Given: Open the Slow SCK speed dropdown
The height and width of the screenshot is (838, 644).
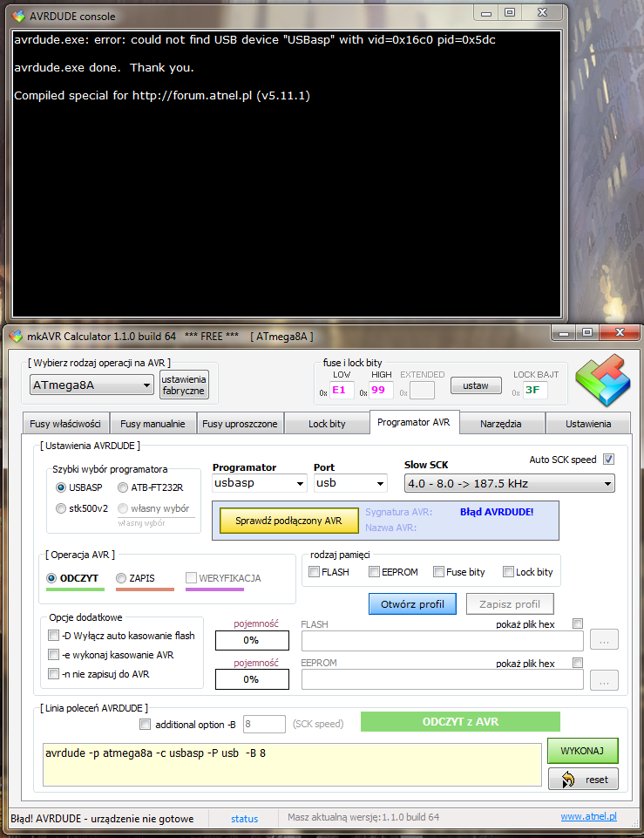Looking at the screenshot, I should pyautogui.click(x=510, y=484).
